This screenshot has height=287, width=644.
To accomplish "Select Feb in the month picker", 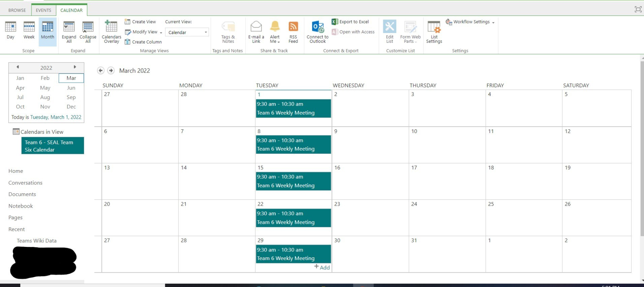I will (x=45, y=78).
